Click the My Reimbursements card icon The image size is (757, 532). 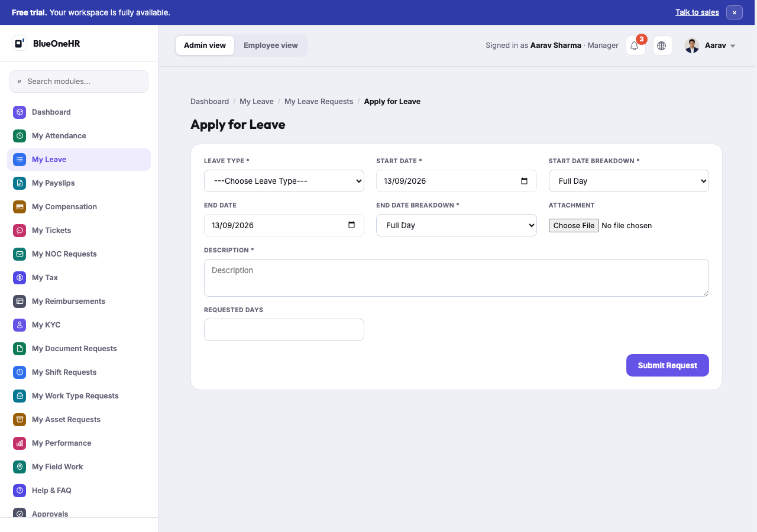[20, 301]
